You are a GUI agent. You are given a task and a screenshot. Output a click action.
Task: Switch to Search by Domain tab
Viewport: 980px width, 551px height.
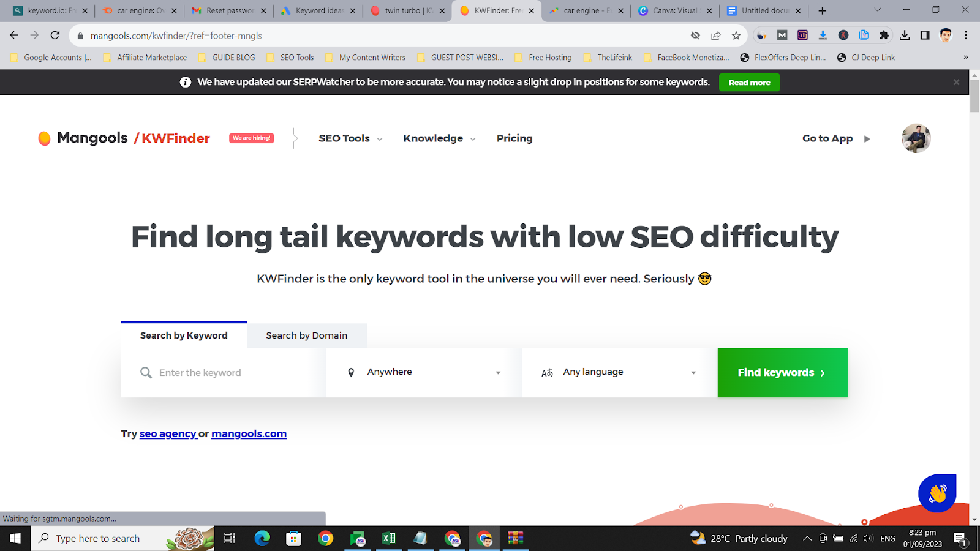coord(307,335)
